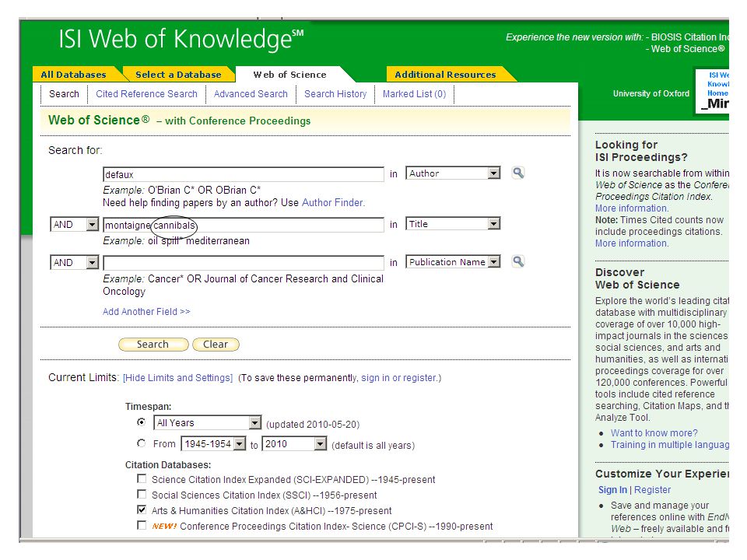Screen dimensions: 747x560
Task: Enable Science Citation Index Expanded checkbox
Action: click(142, 478)
